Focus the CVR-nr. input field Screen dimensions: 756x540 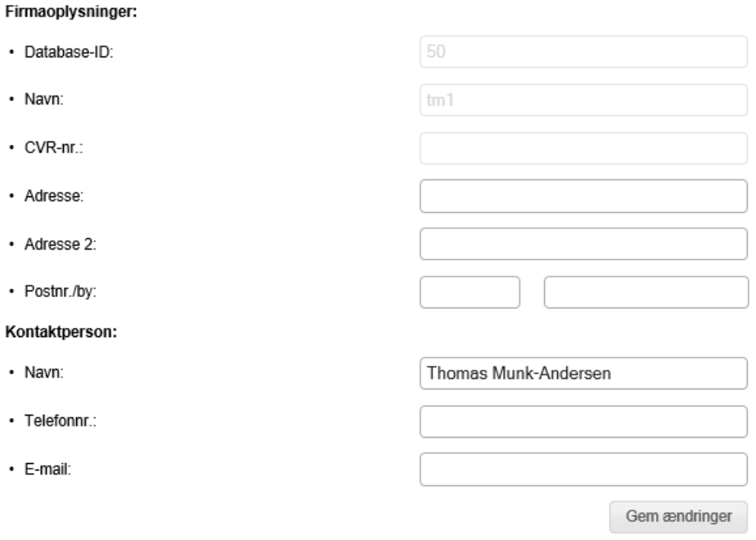[583, 148]
